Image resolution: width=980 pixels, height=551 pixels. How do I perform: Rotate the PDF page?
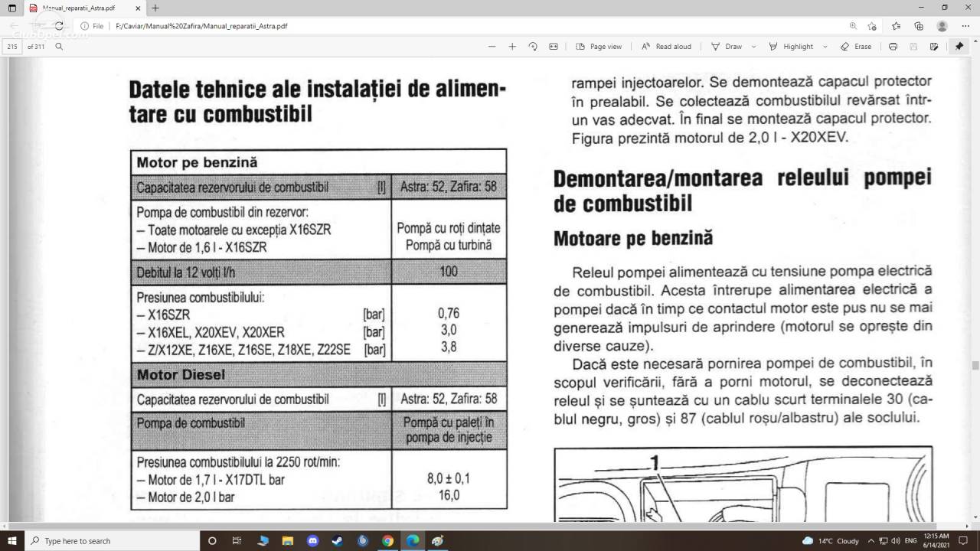[533, 47]
